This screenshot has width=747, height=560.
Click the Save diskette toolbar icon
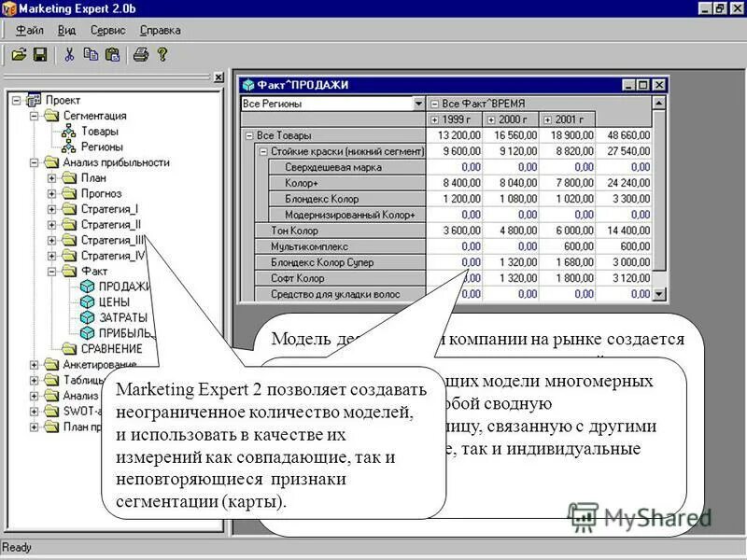tap(40, 55)
